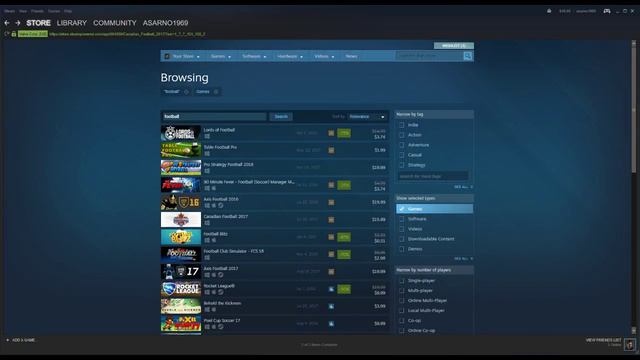This screenshot has width=640, height=360.
Task: Click the discount badge for Lords of Football
Action: pos(344,133)
